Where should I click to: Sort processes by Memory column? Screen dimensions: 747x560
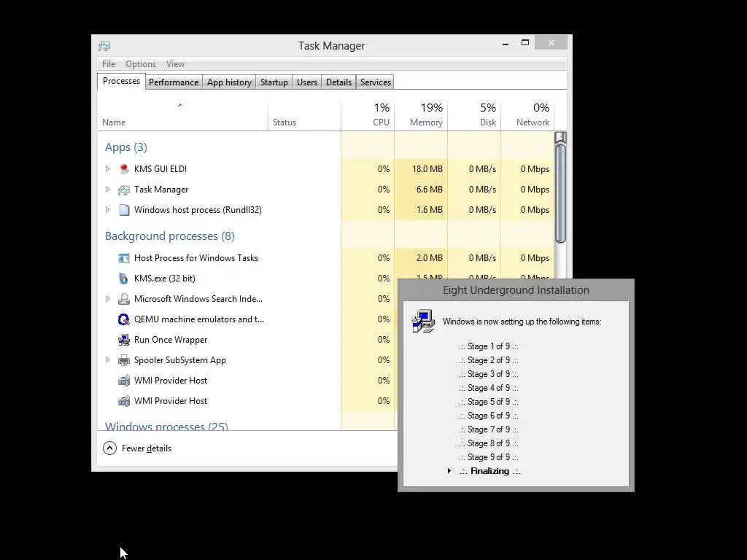[x=421, y=114]
